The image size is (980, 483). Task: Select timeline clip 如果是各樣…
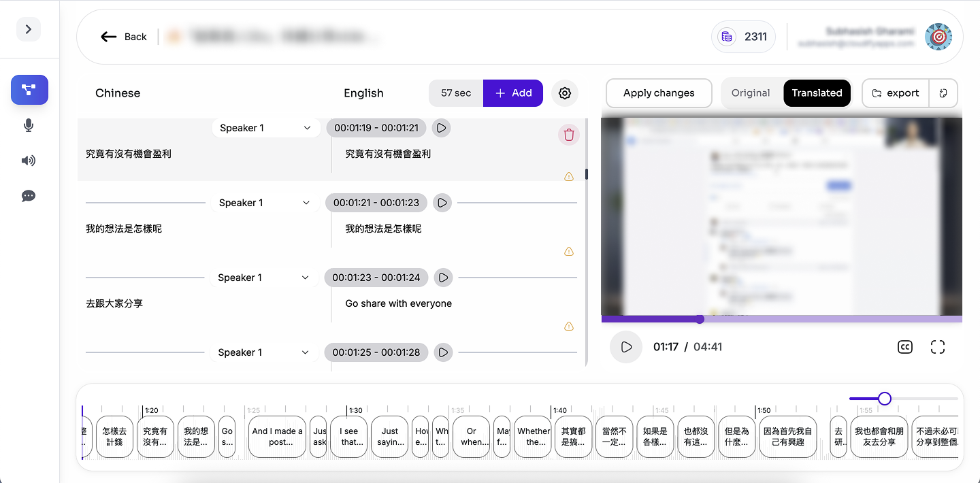point(655,437)
